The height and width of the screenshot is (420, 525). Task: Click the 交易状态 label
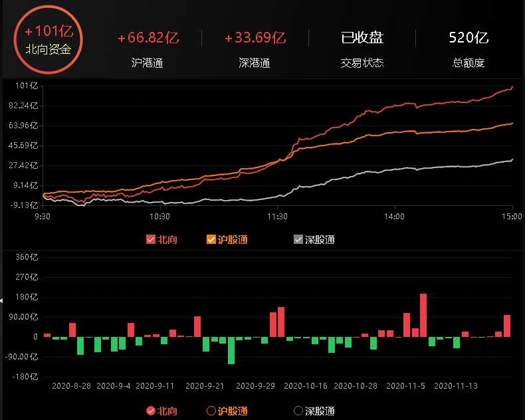(362, 63)
